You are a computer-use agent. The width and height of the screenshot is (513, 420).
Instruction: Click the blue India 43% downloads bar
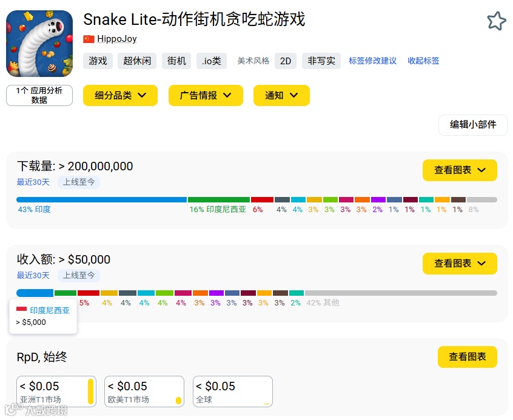click(x=101, y=199)
